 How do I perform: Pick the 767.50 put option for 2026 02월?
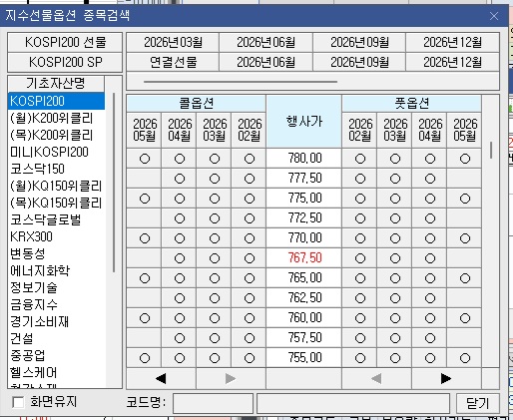[x=360, y=258]
